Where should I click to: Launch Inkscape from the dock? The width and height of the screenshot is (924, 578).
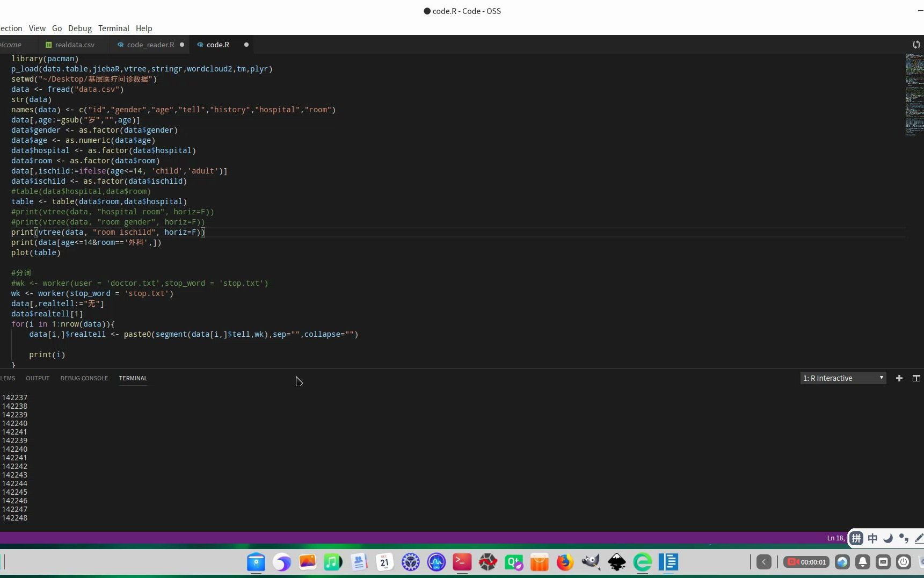(x=617, y=562)
